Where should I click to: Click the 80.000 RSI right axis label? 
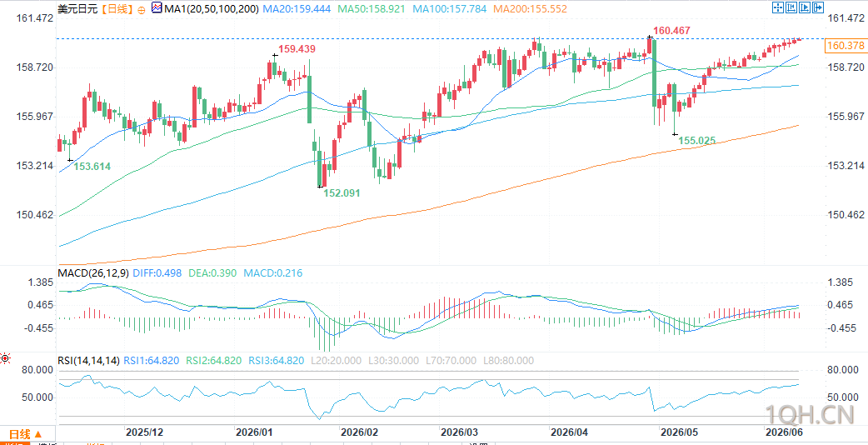click(x=842, y=370)
